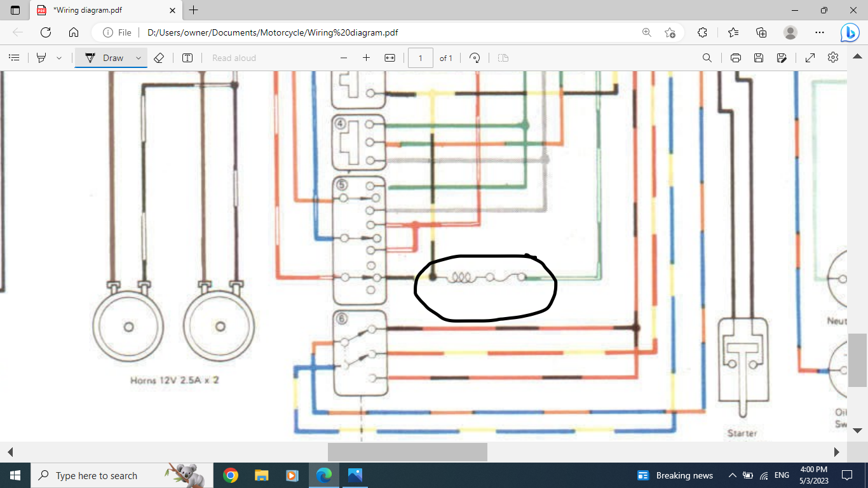
Task: Save the PDF using the Save icon
Action: click(759, 58)
